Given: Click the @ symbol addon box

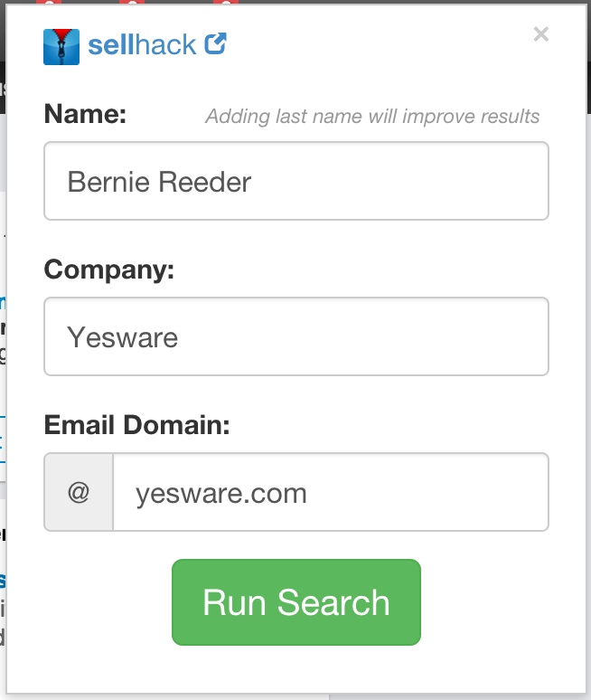Looking at the screenshot, I should pos(79,493).
